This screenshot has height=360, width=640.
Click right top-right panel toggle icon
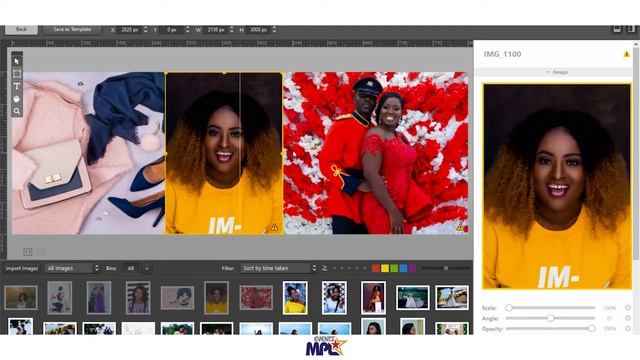coord(631,29)
